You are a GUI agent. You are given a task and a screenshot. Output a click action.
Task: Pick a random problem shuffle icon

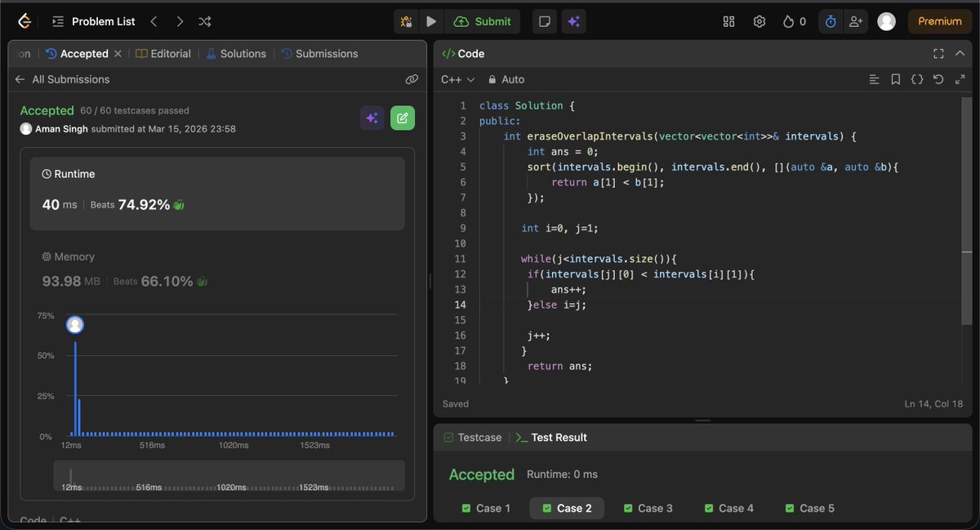click(x=205, y=21)
